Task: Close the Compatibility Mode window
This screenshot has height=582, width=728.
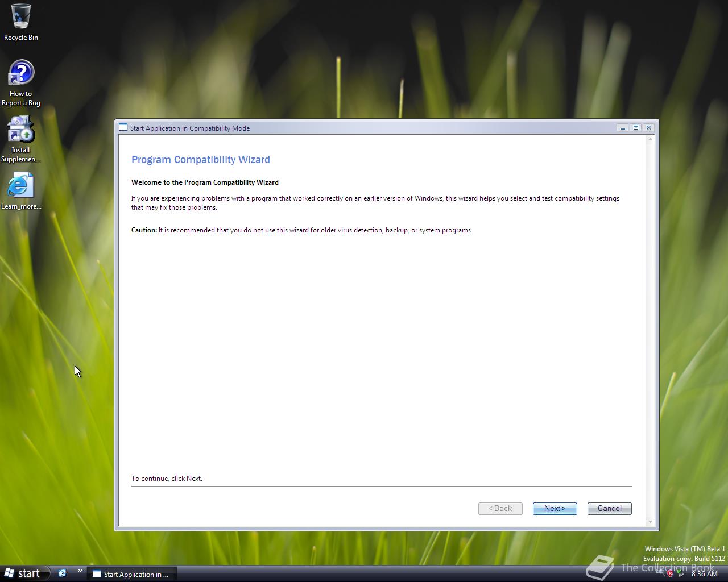Action: pos(648,128)
